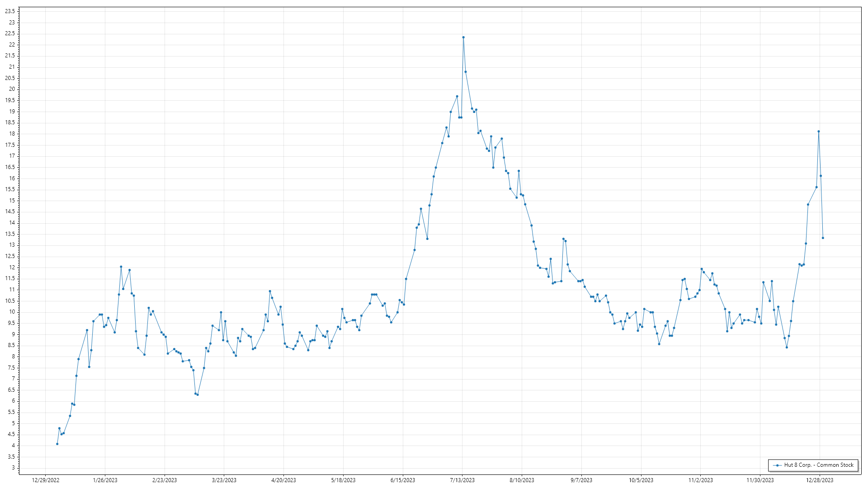Click the 12/29/2022 x-axis date label
Screen dimensions: 868x488
pos(46,480)
